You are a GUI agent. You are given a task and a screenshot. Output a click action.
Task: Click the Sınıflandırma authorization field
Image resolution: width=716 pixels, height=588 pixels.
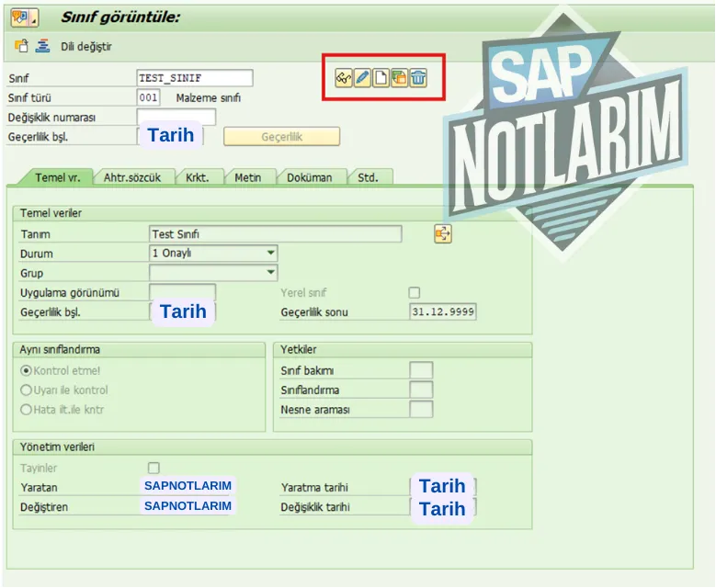421,390
